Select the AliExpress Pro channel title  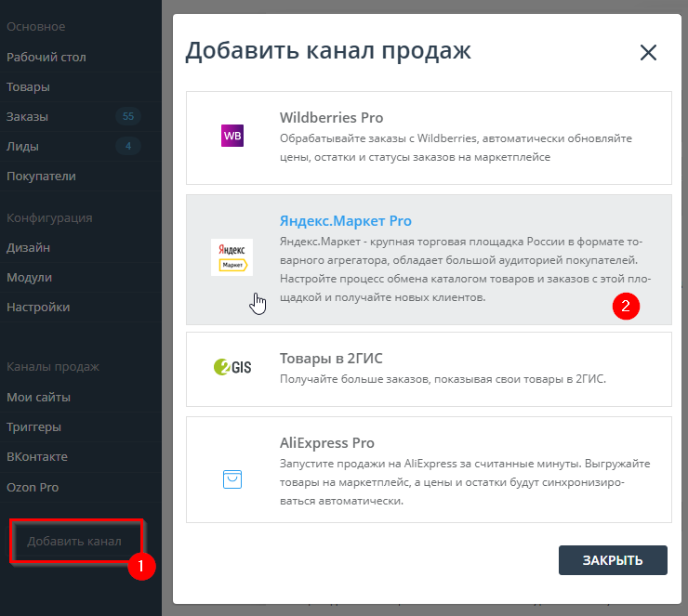326,443
